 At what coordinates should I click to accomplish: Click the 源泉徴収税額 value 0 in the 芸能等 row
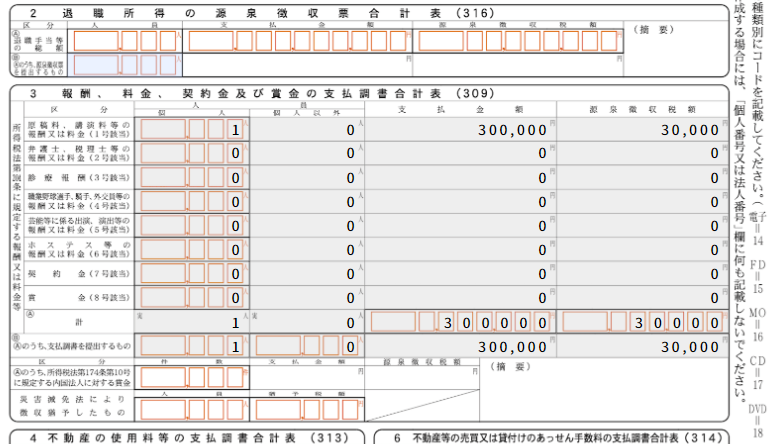tap(715, 226)
